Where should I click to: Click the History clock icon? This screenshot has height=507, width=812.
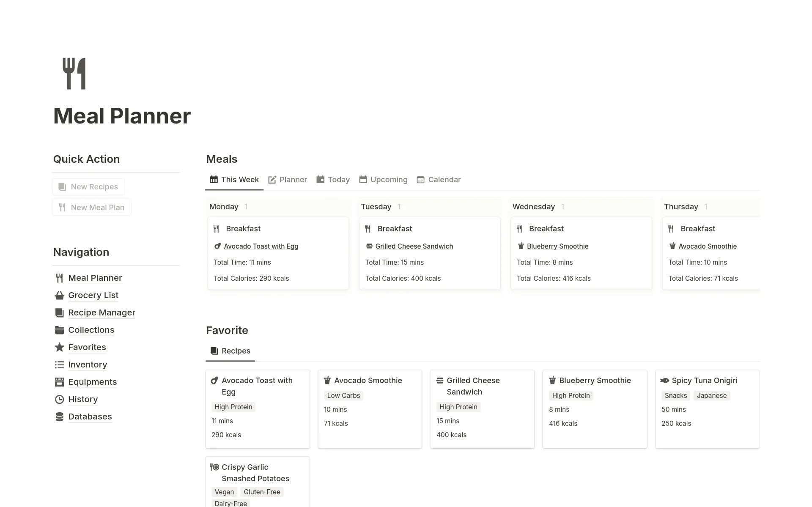click(x=59, y=399)
